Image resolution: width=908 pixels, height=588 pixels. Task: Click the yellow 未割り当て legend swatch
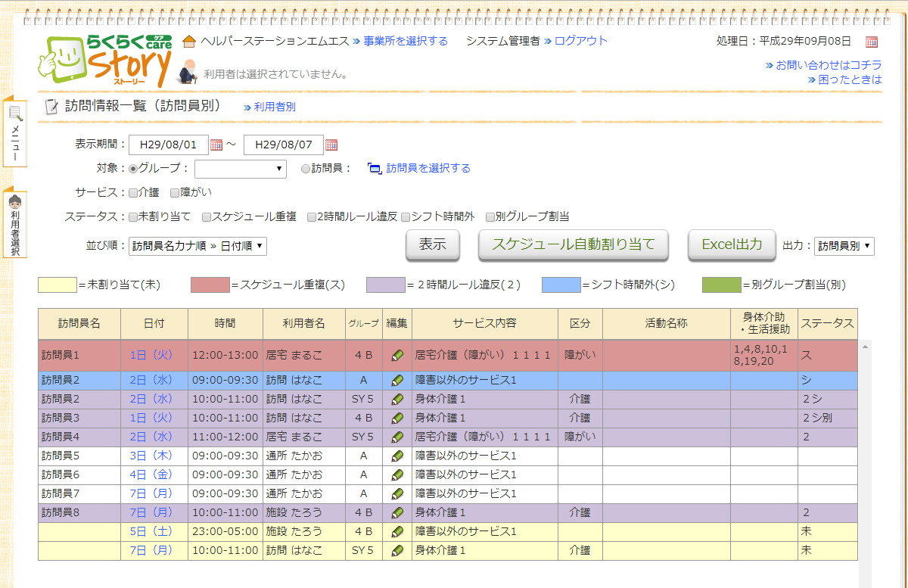tap(58, 285)
